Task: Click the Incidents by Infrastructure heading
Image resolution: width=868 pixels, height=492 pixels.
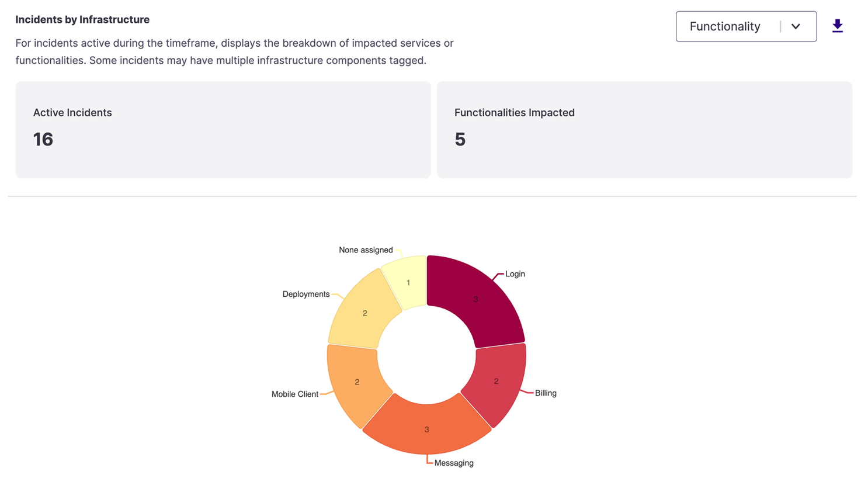Action: (82, 20)
